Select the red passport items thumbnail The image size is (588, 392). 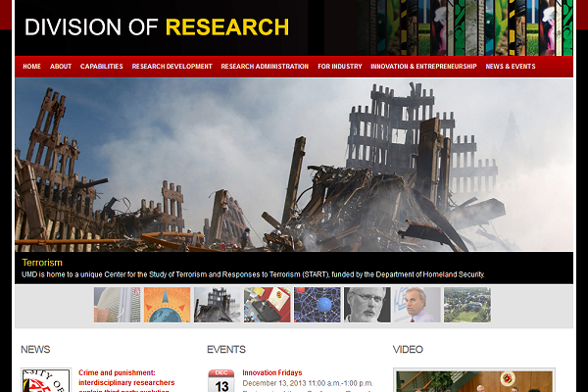tap(268, 305)
